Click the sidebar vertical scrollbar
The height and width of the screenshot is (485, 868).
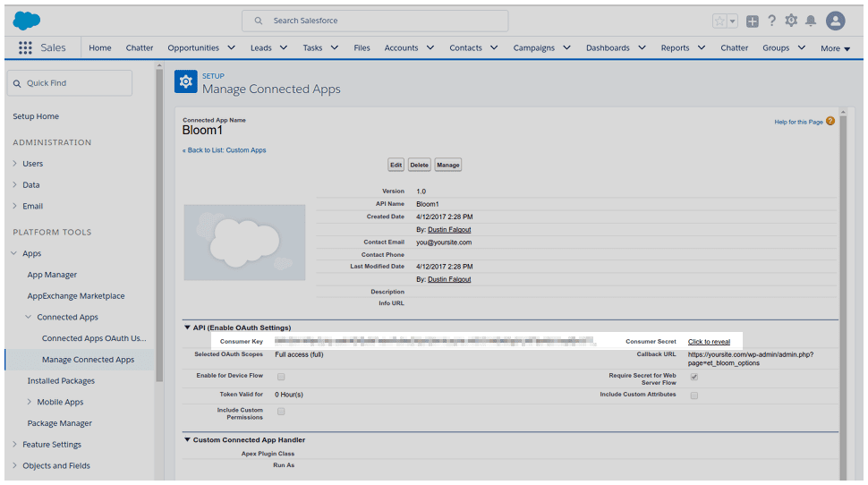click(159, 224)
